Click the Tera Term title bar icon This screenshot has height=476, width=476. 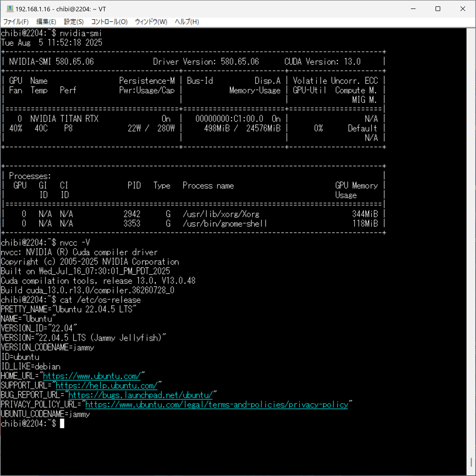10,9
